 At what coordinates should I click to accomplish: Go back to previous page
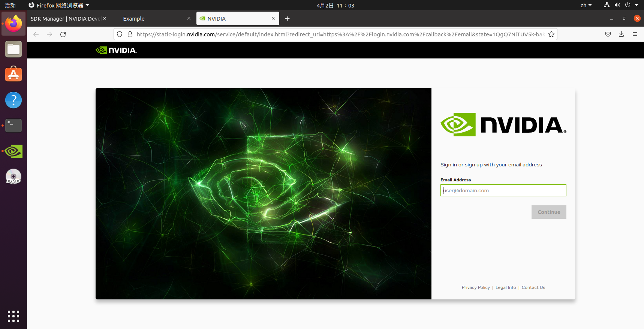coord(36,34)
